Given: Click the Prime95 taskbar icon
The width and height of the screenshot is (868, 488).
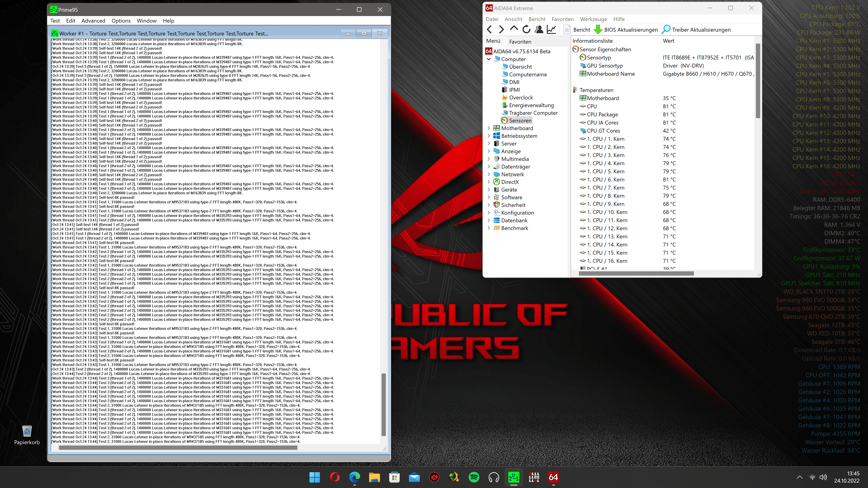Looking at the screenshot, I should point(514,477).
